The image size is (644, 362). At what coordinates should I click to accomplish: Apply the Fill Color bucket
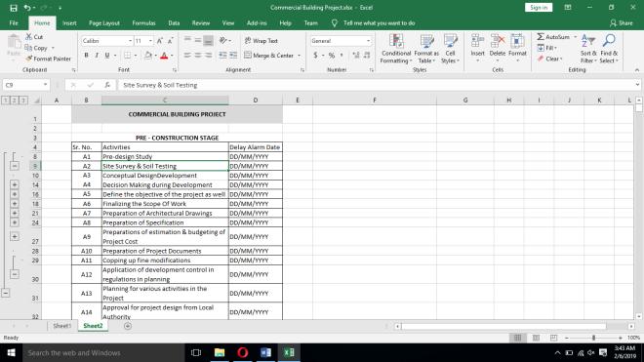click(x=148, y=56)
